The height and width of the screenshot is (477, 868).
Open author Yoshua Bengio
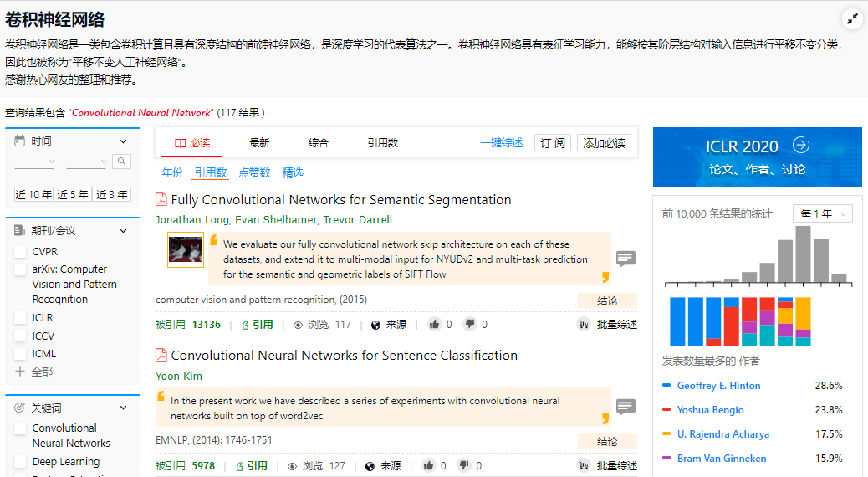[710, 410]
